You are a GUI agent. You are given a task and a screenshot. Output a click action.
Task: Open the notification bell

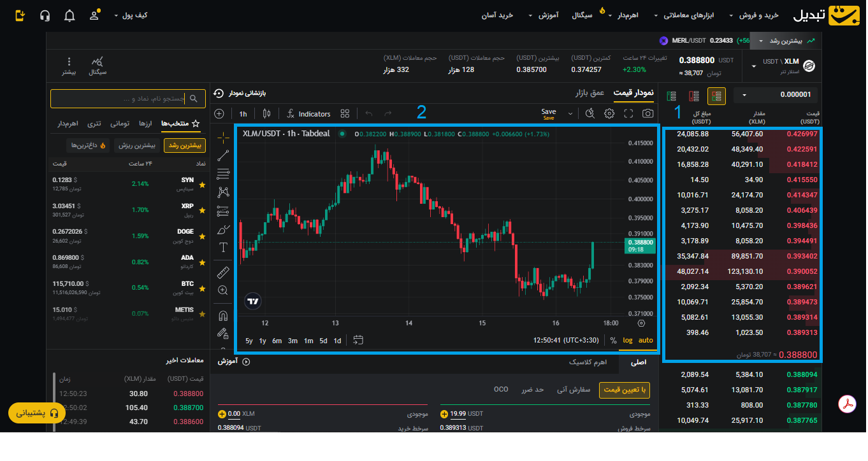pos(69,15)
